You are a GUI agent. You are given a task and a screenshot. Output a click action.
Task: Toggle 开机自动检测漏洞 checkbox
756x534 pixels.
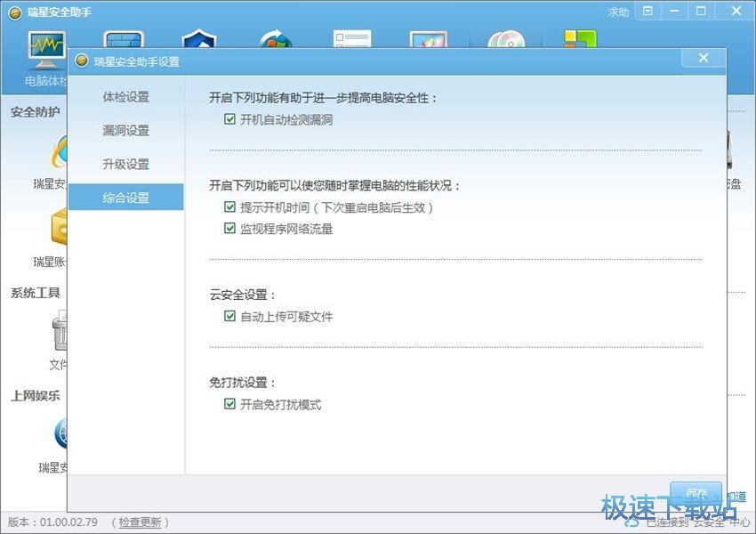tap(230, 119)
